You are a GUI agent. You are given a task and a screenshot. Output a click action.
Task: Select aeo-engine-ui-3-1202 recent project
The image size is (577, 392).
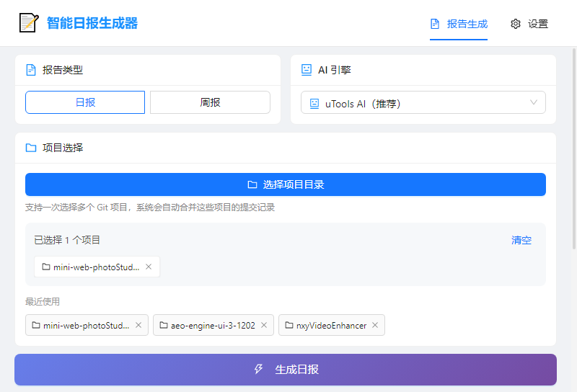[x=207, y=325]
